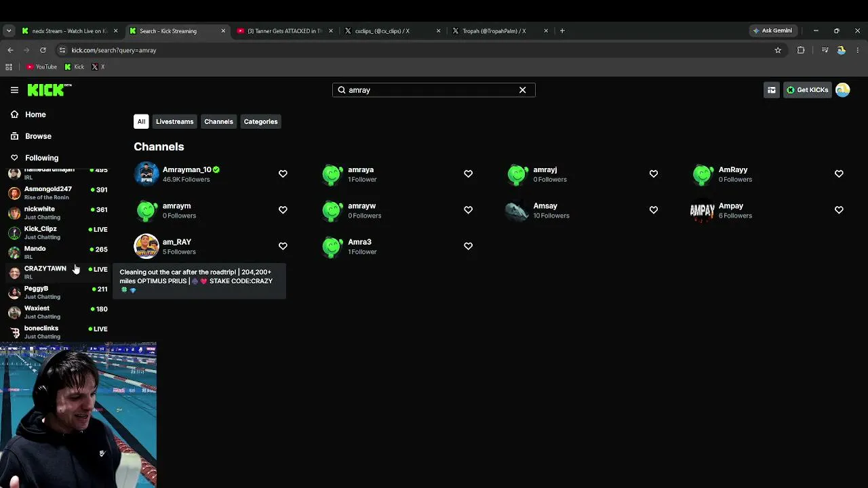Click the Ask Gemini button
The height and width of the screenshot is (488, 868).
click(x=772, y=30)
